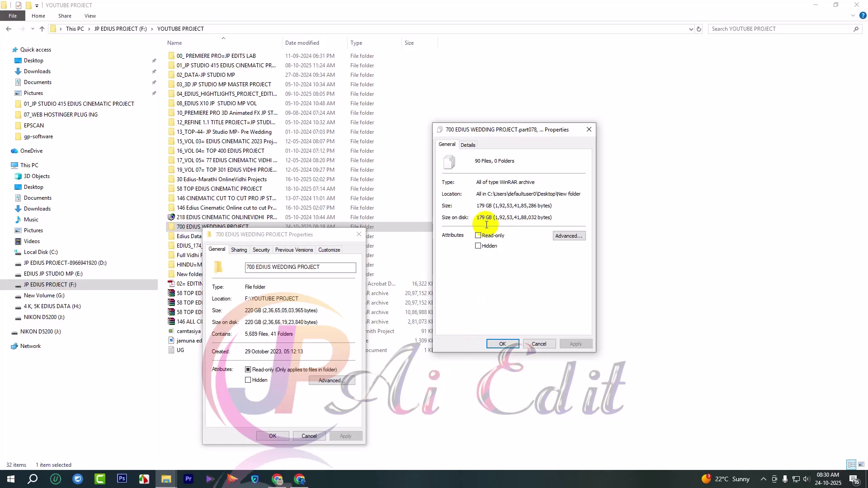
Task: Open Premiere Pro from the taskbar
Action: 188,479
